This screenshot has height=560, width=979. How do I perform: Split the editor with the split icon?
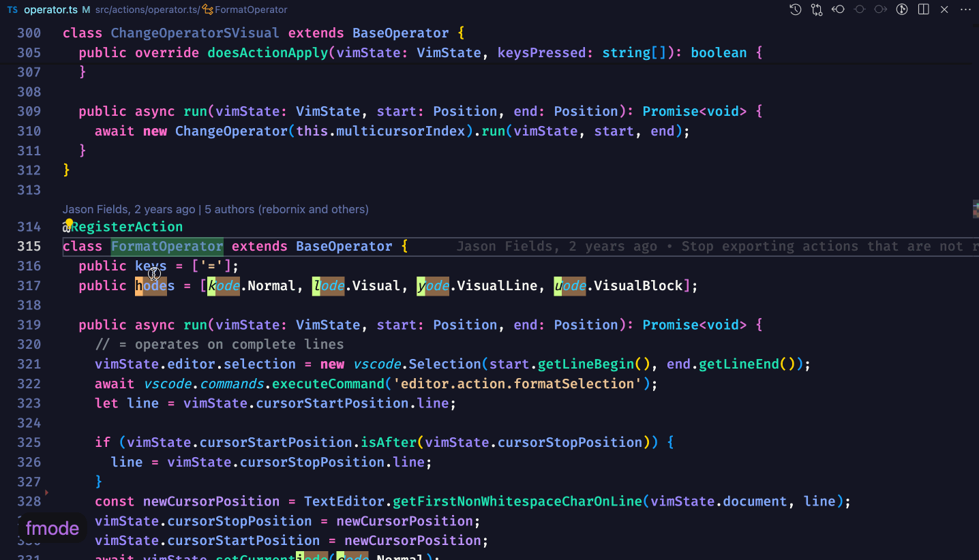point(923,10)
